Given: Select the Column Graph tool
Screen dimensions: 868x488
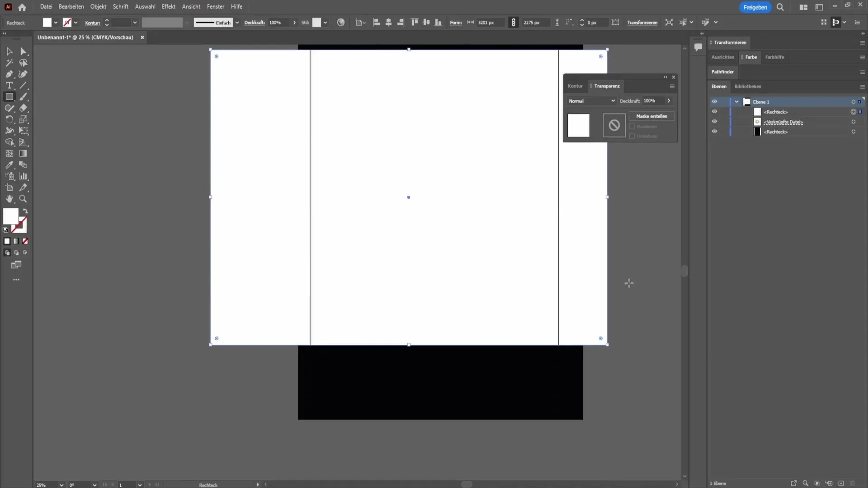Looking at the screenshot, I should pos(24,176).
